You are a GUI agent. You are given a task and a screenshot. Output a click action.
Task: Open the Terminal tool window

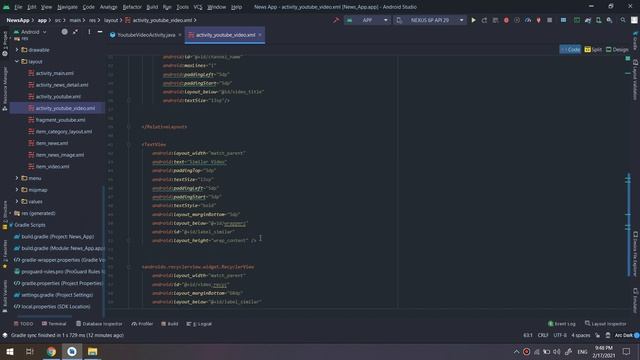point(54,324)
